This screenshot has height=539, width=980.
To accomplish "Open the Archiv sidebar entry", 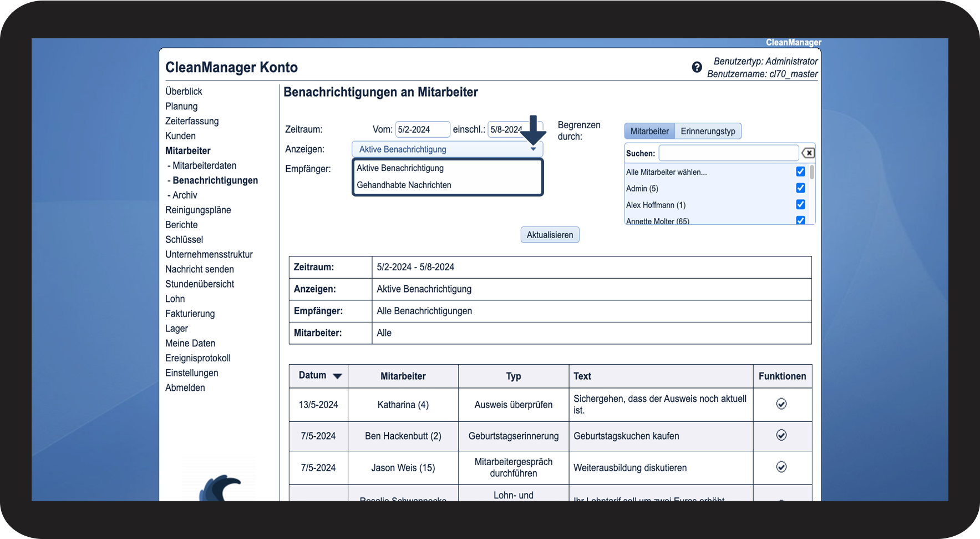I will (x=185, y=195).
